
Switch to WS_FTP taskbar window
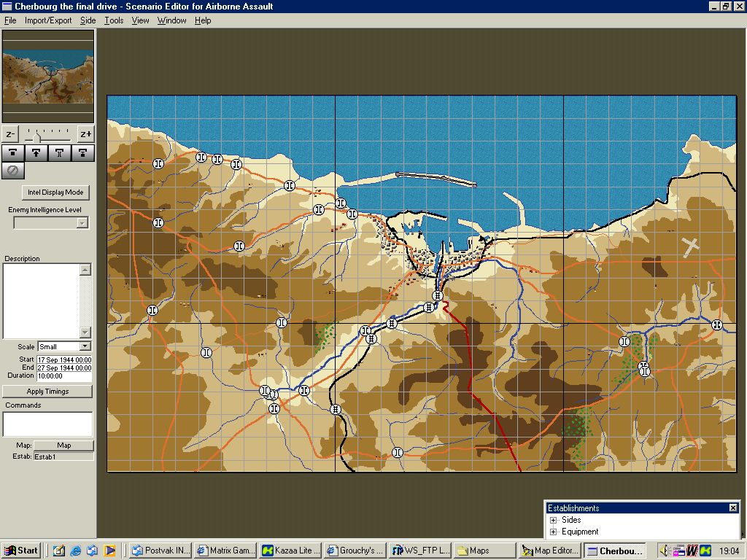click(x=421, y=551)
